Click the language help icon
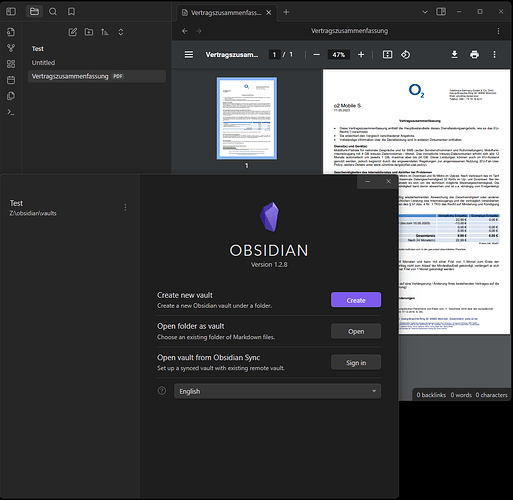This screenshot has height=500, width=513. (162, 391)
